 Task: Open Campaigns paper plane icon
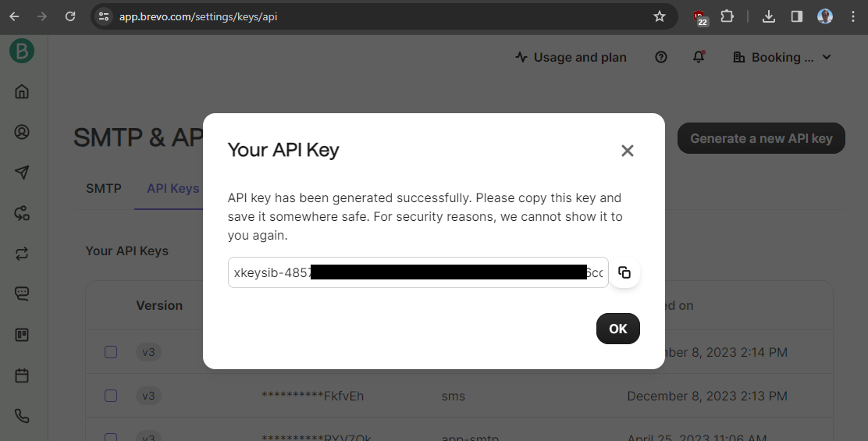[22, 172]
